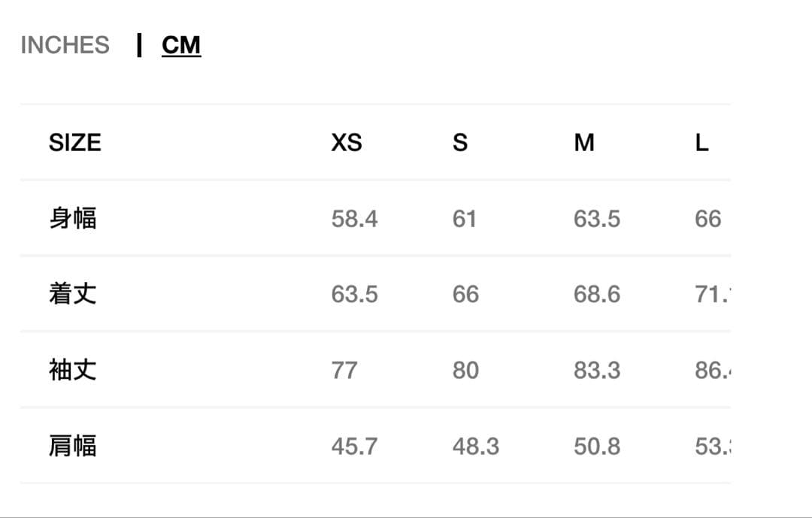812x518 pixels.
Task: Click the M size column header
Action: [x=584, y=142]
